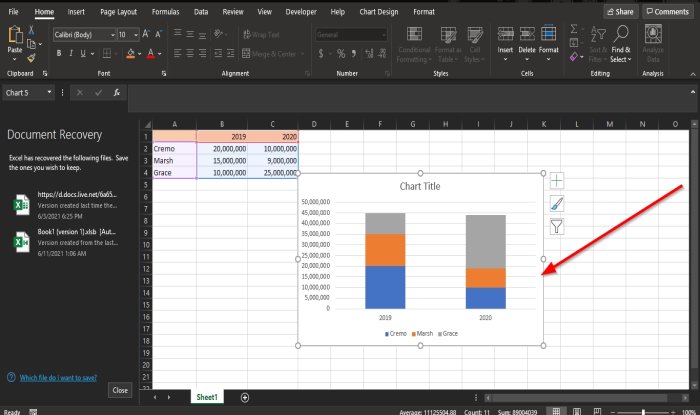Click the Paste clipboard icon

[x=15, y=35]
